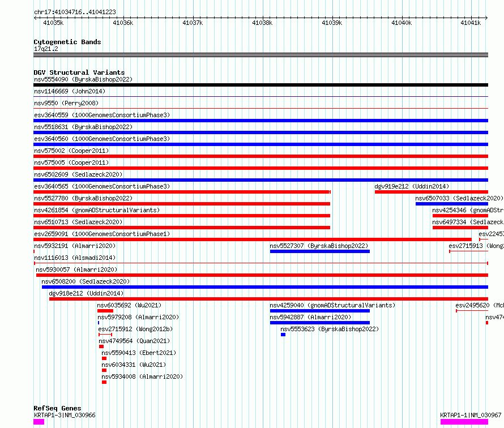Click the nsv5527307 (ByrskaBishop2022) label
504x428 pixels.
coord(319,246)
